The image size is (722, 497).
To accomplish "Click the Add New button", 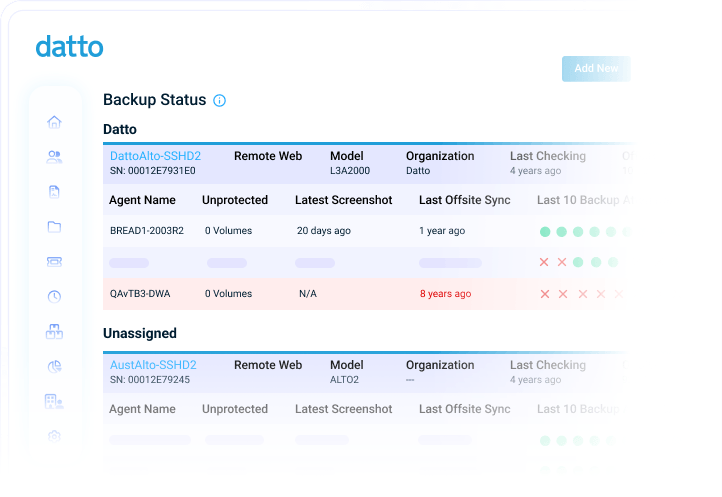I will coord(596,69).
